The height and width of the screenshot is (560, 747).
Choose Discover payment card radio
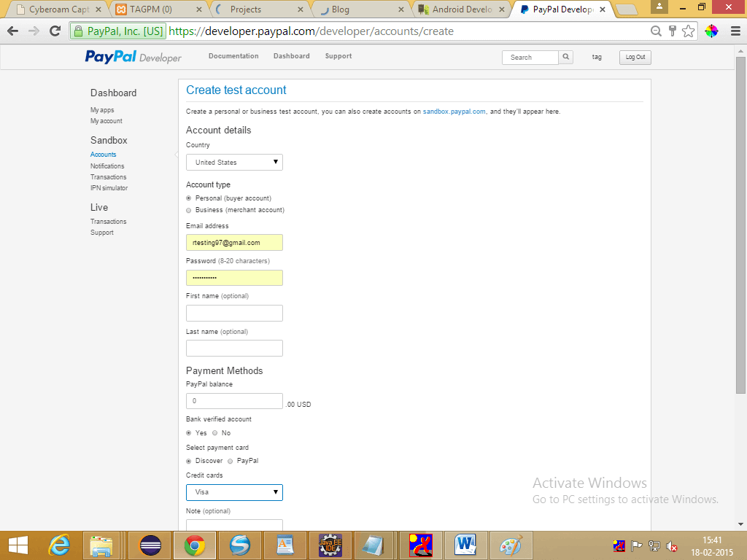pyautogui.click(x=189, y=461)
